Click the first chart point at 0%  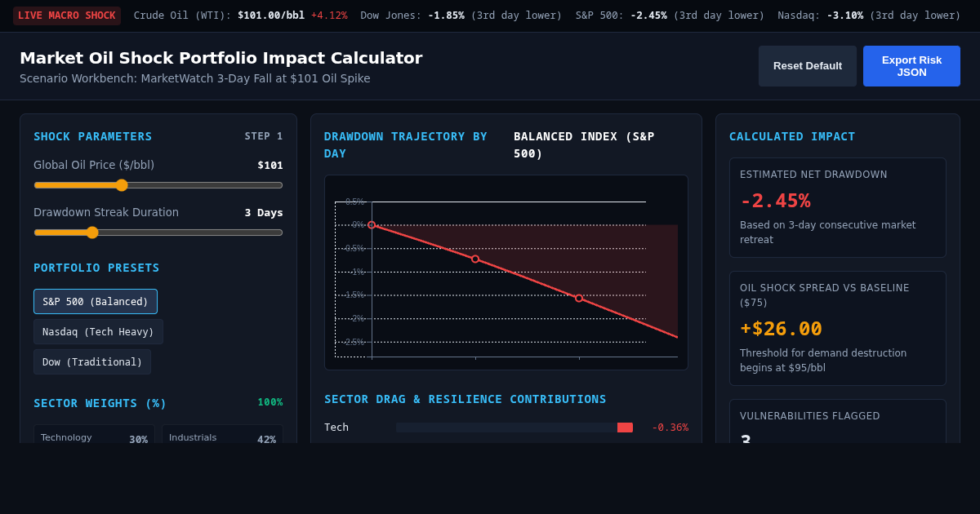click(372, 225)
